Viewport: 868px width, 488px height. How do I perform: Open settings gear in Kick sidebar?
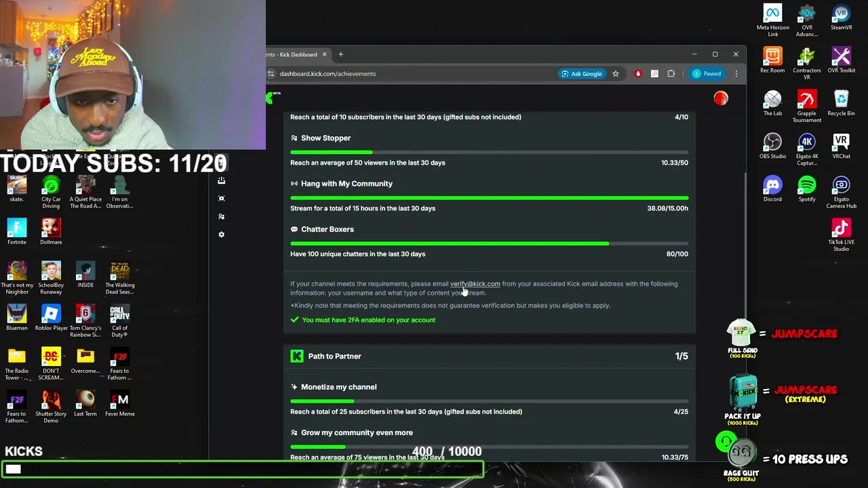click(x=221, y=235)
